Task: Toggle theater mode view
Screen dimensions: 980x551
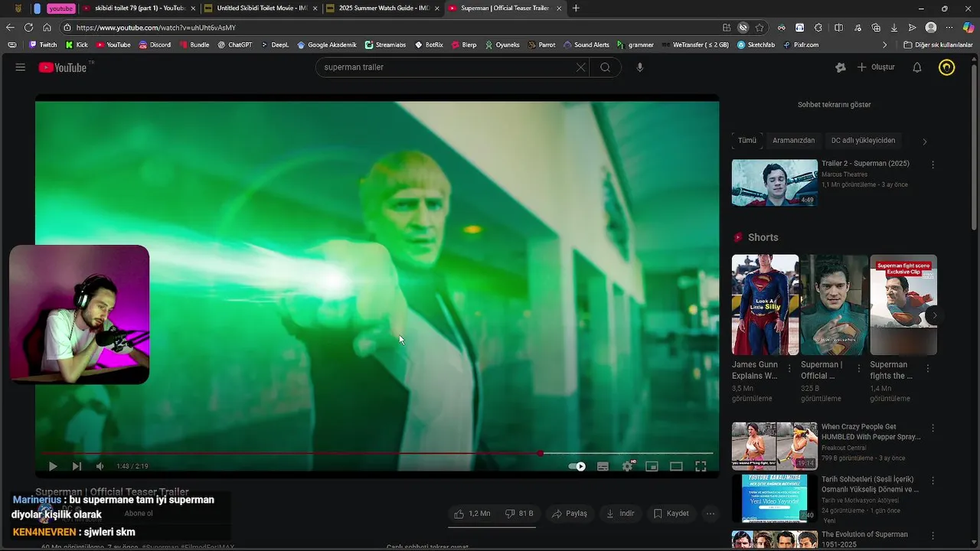Action: (676, 466)
